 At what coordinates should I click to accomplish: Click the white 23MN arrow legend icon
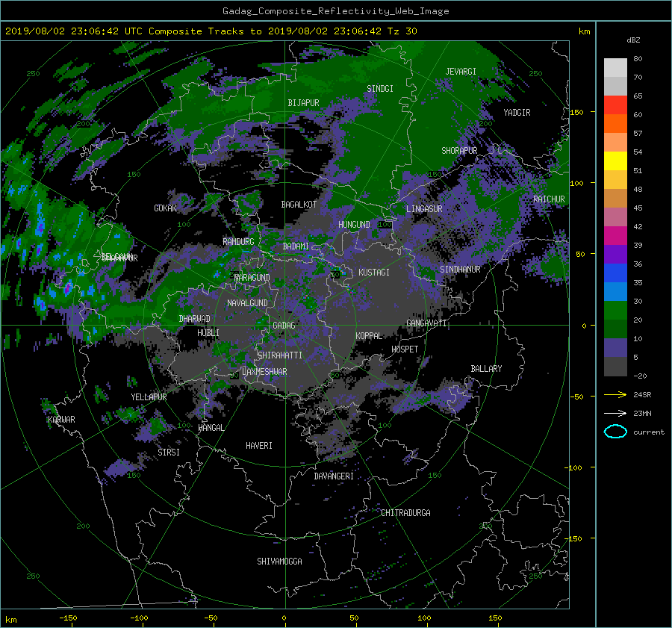pos(615,413)
